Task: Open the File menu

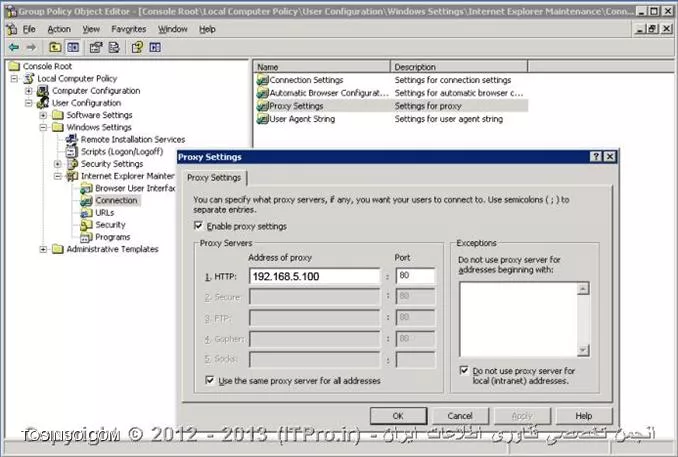Action: pos(29,29)
